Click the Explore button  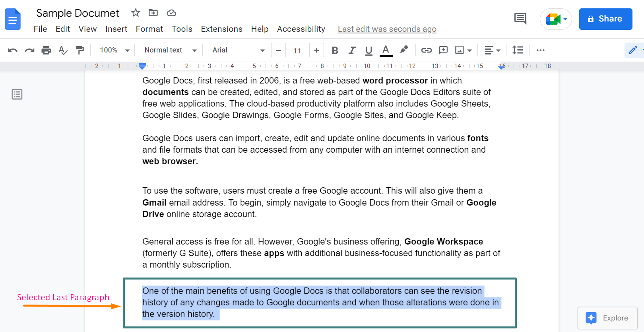[x=607, y=318]
